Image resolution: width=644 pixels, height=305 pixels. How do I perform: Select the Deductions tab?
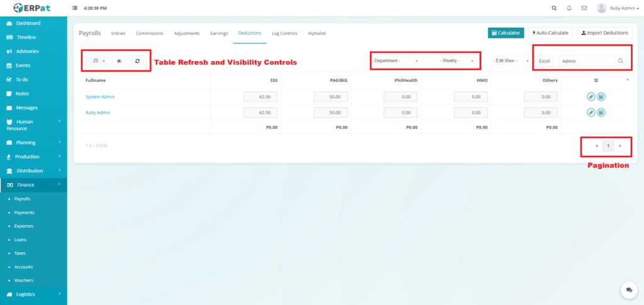(250, 33)
